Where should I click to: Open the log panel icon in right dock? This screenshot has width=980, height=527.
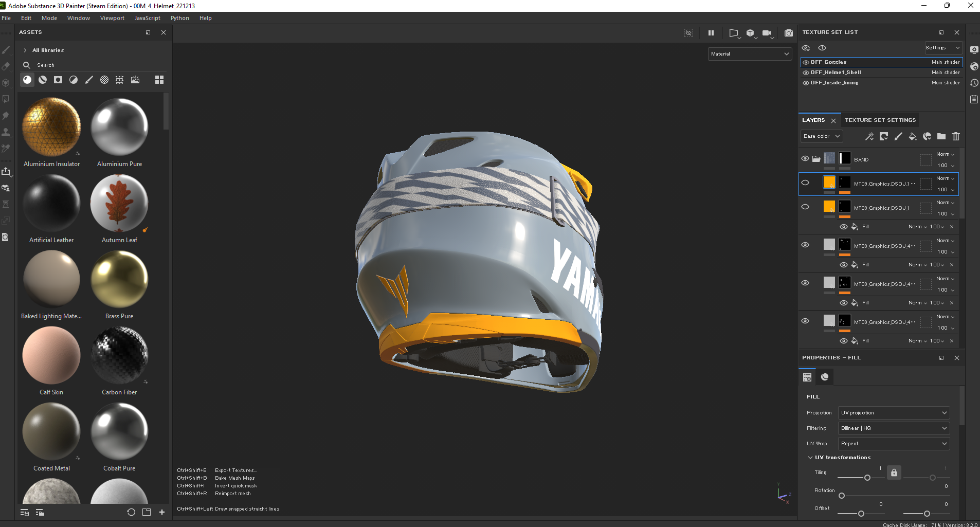[x=974, y=99]
